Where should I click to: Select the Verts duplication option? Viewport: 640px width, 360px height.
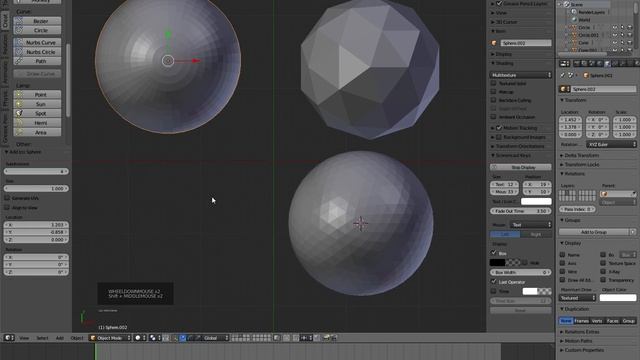point(597,321)
